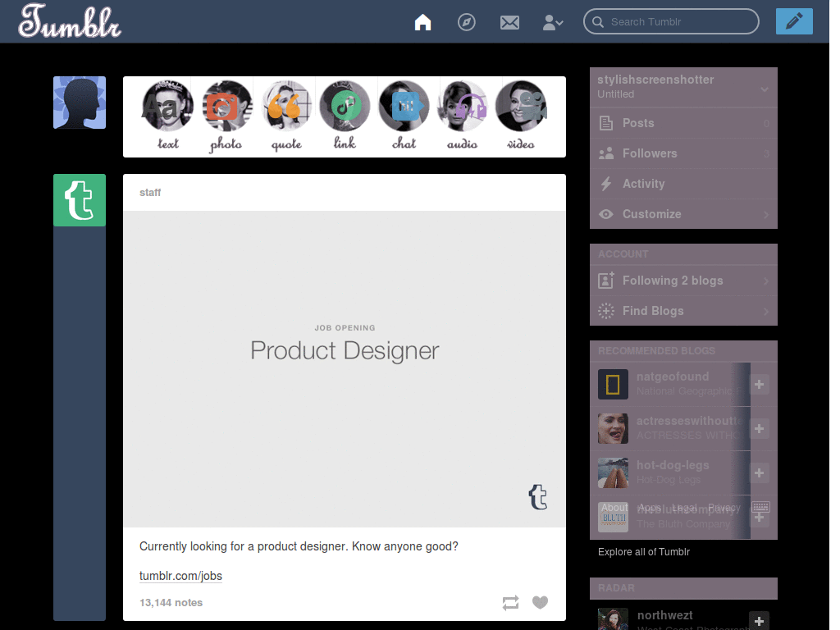Image resolution: width=840 pixels, height=630 pixels.
Task: Open the About footer link
Action: click(614, 507)
